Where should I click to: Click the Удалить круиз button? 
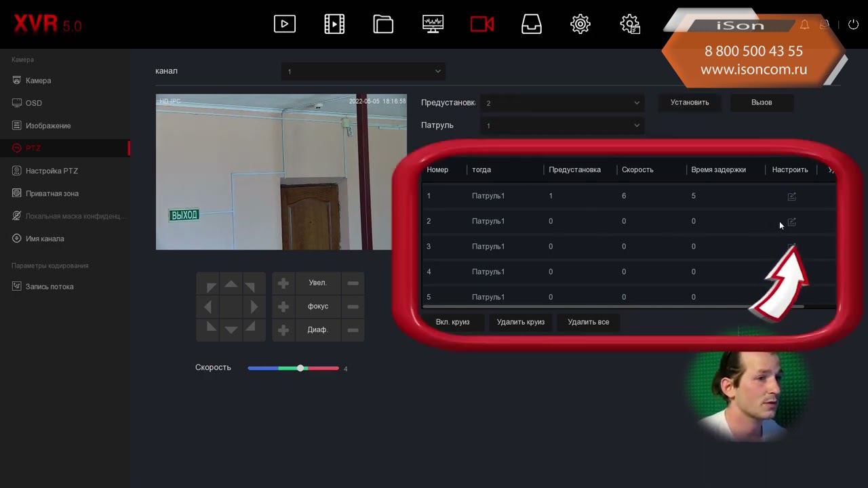pos(521,322)
